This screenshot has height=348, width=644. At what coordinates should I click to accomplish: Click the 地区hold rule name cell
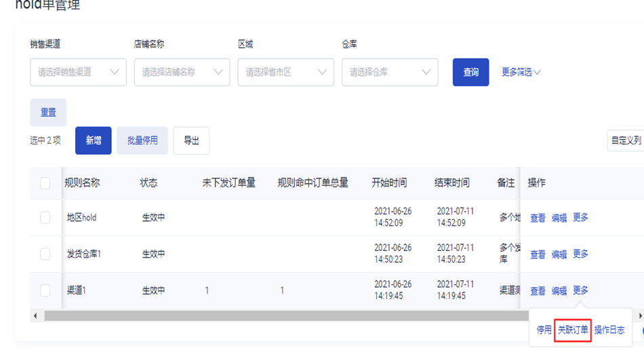(82, 217)
